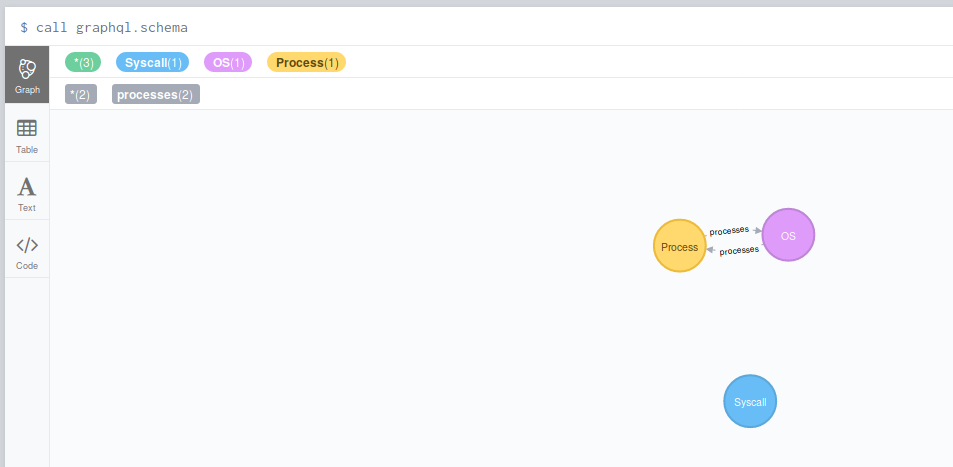Image resolution: width=953 pixels, height=467 pixels.
Task: Switch to Text view tab
Action: [27, 192]
